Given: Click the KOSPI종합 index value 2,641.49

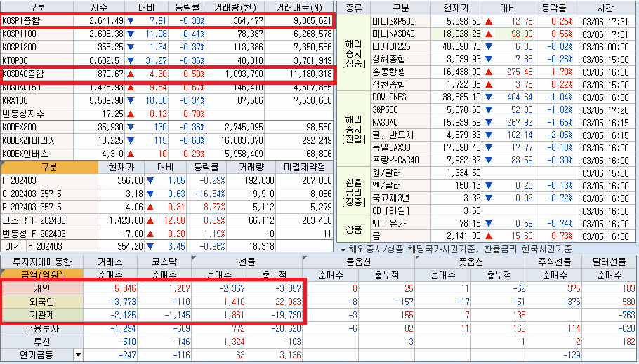Looking at the screenshot, I should coord(106,20).
